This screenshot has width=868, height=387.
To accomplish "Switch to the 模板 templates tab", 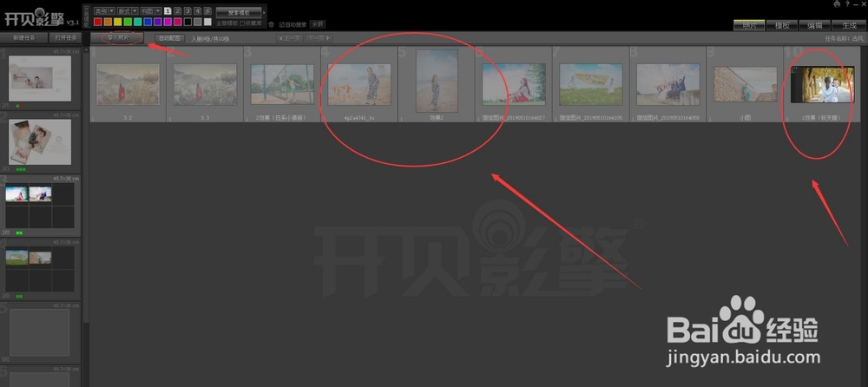I will coord(782,25).
